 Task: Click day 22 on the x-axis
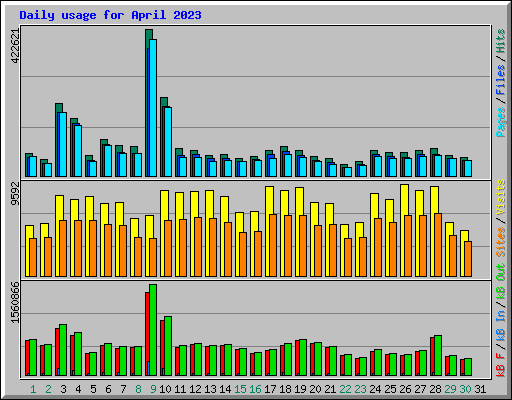[x=345, y=389]
